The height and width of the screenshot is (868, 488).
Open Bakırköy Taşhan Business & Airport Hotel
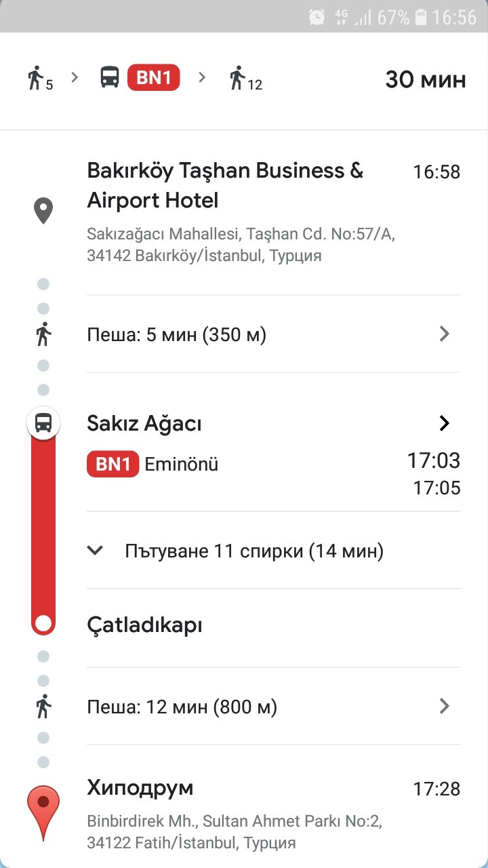[x=225, y=185]
